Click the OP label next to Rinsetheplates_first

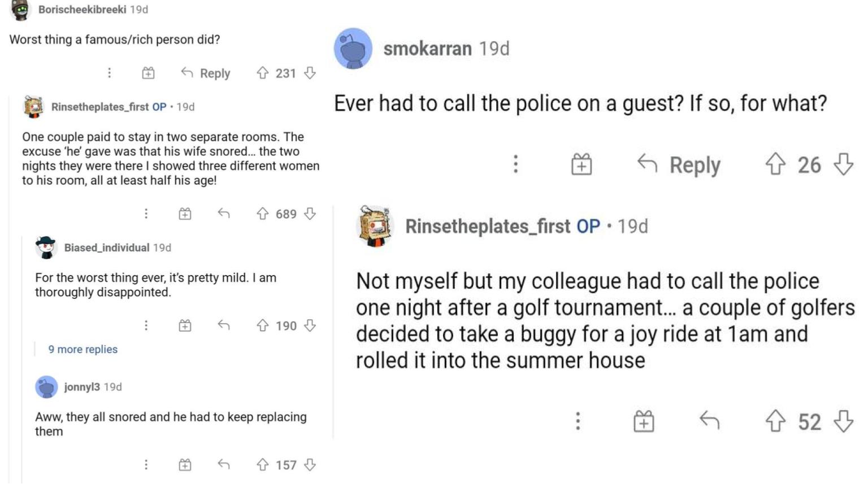592,226
